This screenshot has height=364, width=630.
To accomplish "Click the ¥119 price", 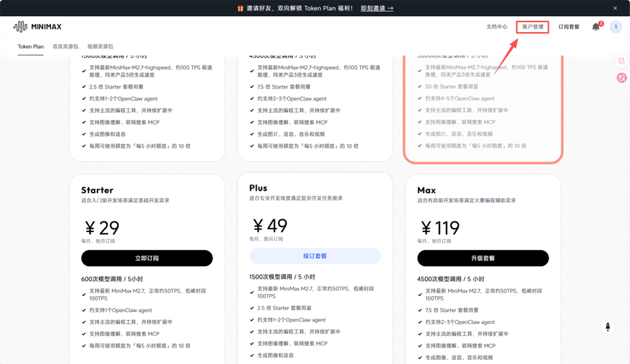I will tap(440, 228).
